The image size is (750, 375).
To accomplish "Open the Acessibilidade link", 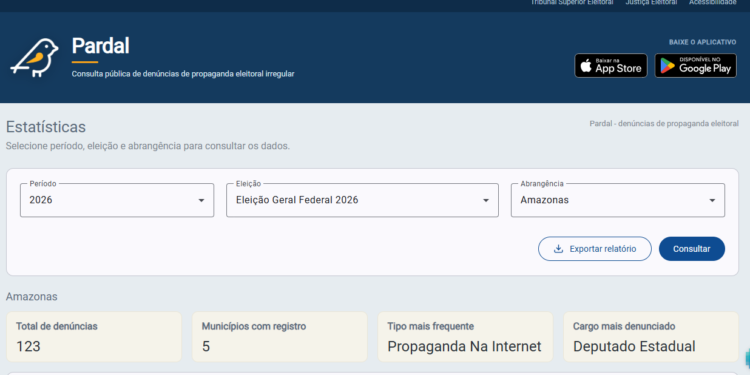I will point(713,2).
